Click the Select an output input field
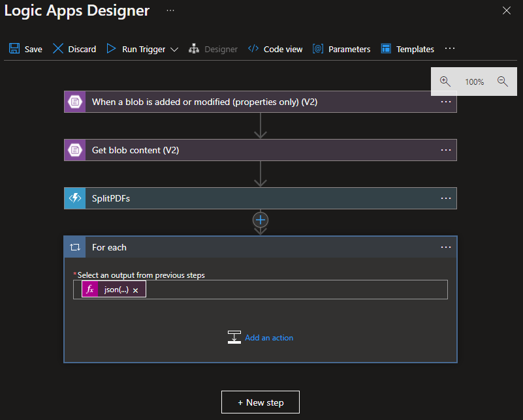Viewport: 523px width, 420px height. 294,290
